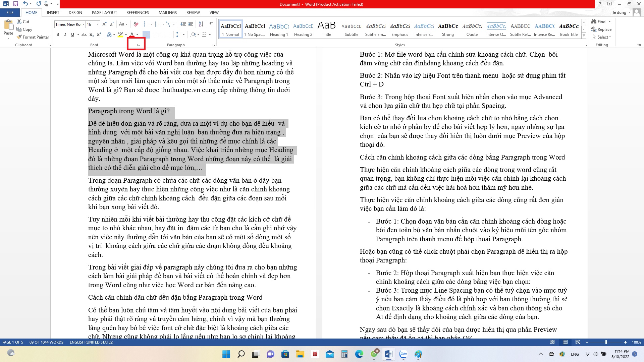Open the Select dropdown in Editing
644x362 pixels.
click(602, 37)
